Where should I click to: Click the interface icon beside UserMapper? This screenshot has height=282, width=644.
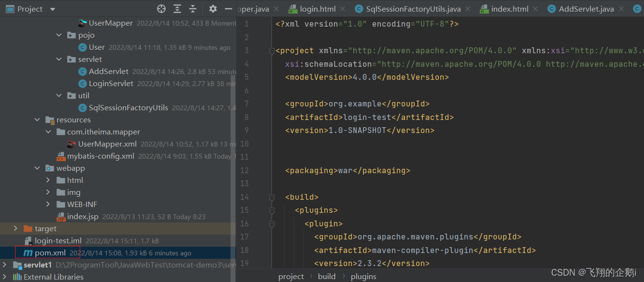point(82,23)
